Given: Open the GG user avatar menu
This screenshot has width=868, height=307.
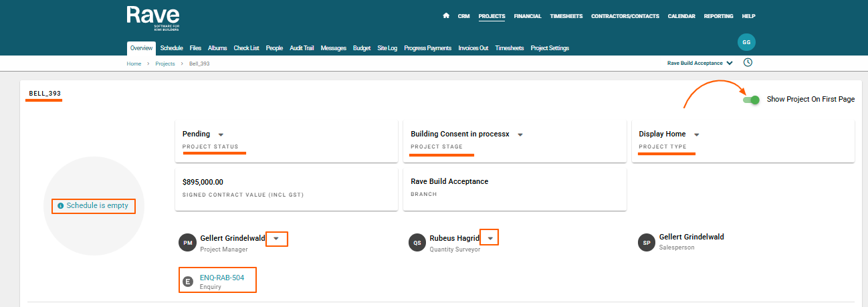Looking at the screenshot, I should click(x=746, y=41).
